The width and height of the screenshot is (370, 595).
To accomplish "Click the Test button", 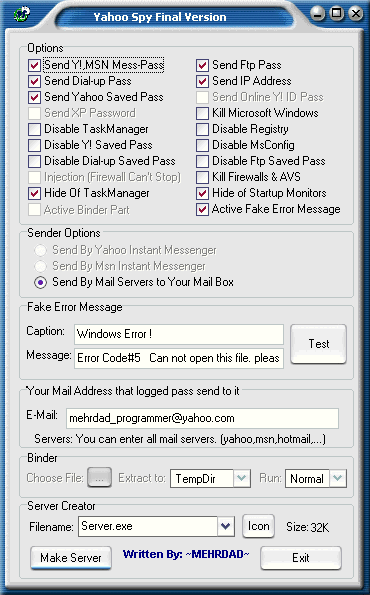I will [318, 344].
